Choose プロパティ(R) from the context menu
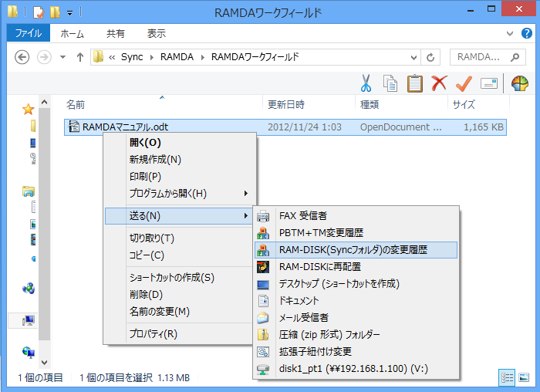 coord(153,334)
